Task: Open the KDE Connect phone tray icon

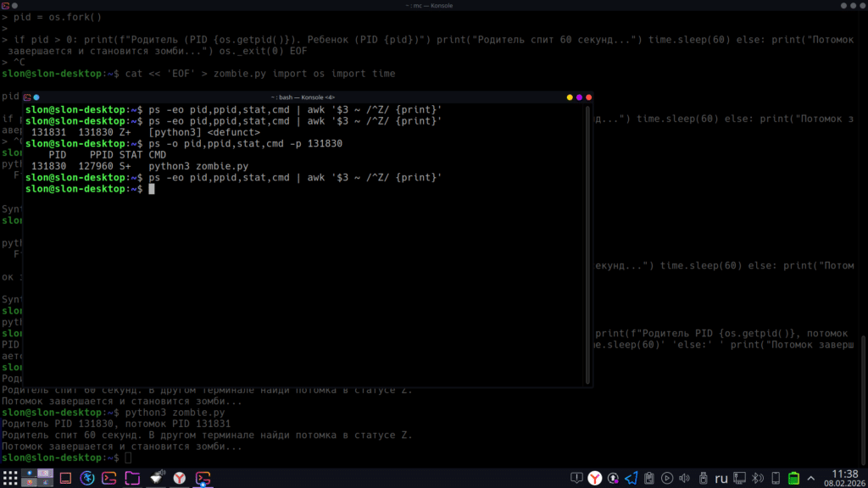Action: (x=776, y=477)
